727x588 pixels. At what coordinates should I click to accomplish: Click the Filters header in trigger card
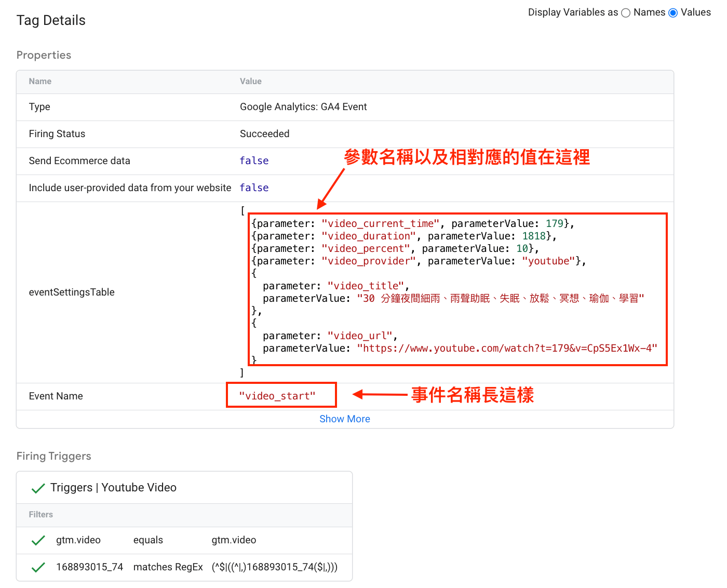point(41,515)
